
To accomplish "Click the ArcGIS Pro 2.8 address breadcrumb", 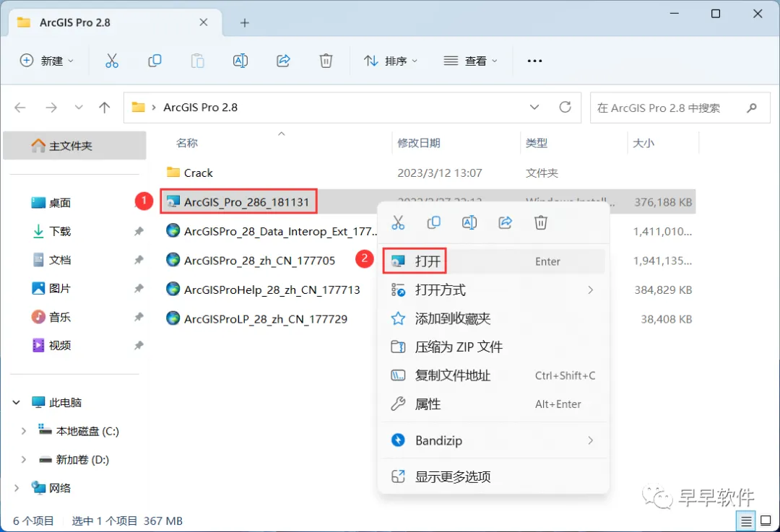I will (201, 108).
